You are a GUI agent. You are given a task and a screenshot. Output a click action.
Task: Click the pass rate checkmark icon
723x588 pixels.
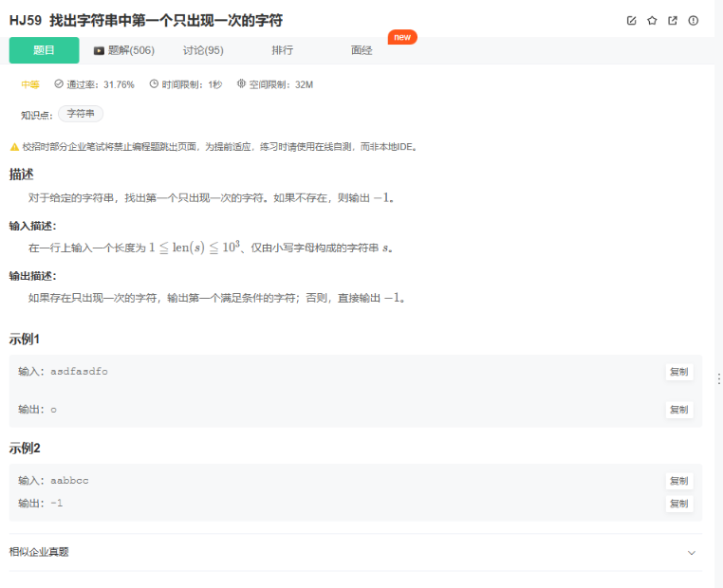[x=59, y=83]
